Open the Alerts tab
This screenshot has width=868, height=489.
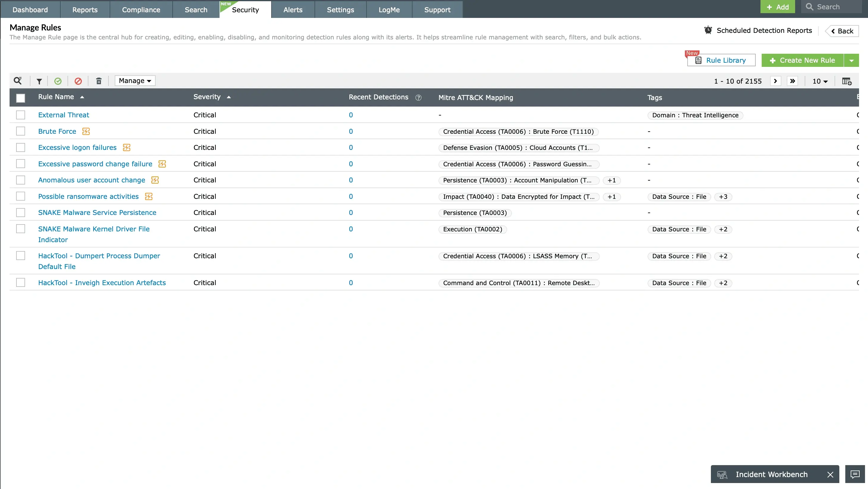click(x=293, y=10)
